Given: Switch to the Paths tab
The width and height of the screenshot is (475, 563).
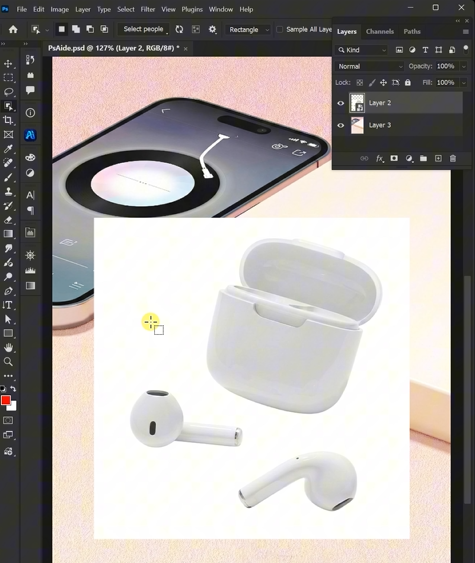Looking at the screenshot, I should tap(412, 32).
